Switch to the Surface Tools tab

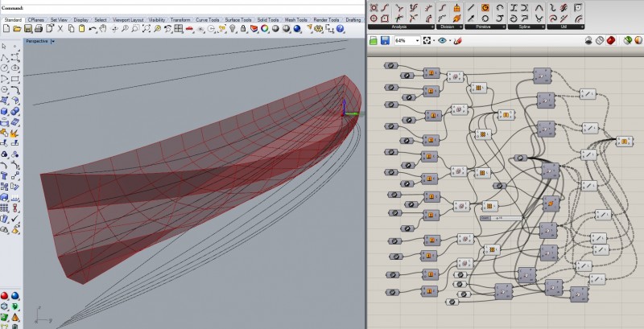[237, 19]
